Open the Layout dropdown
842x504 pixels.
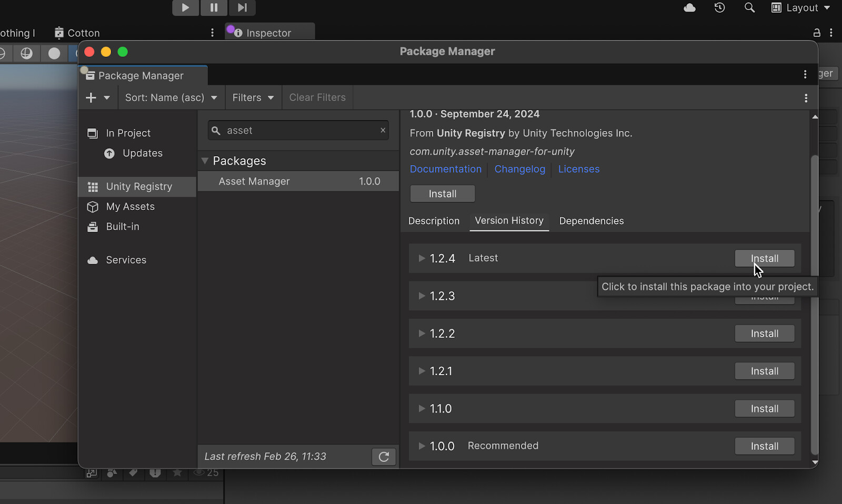[800, 8]
